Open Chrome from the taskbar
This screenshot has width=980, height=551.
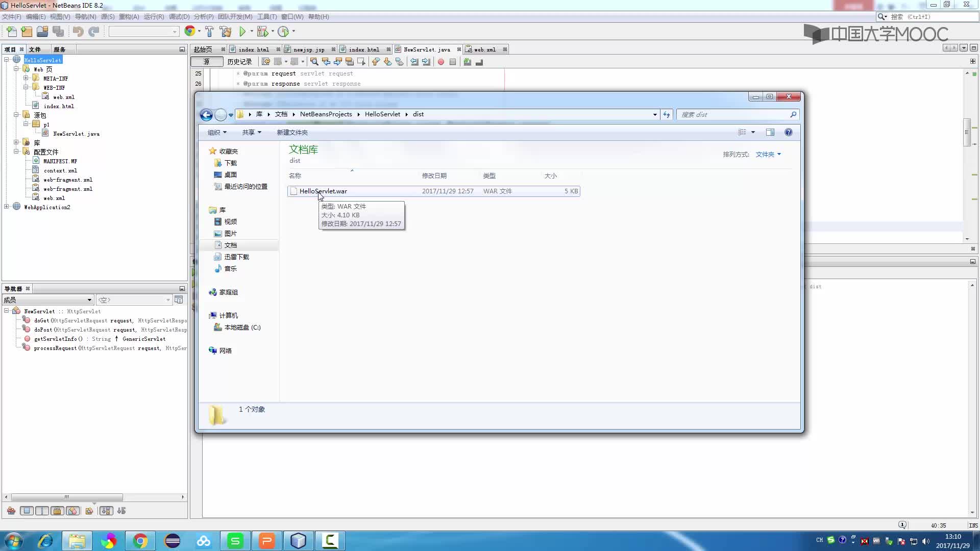click(x=140, y=541)
